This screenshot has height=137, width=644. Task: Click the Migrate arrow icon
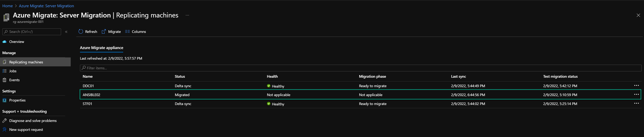click(x=104, y=32)
